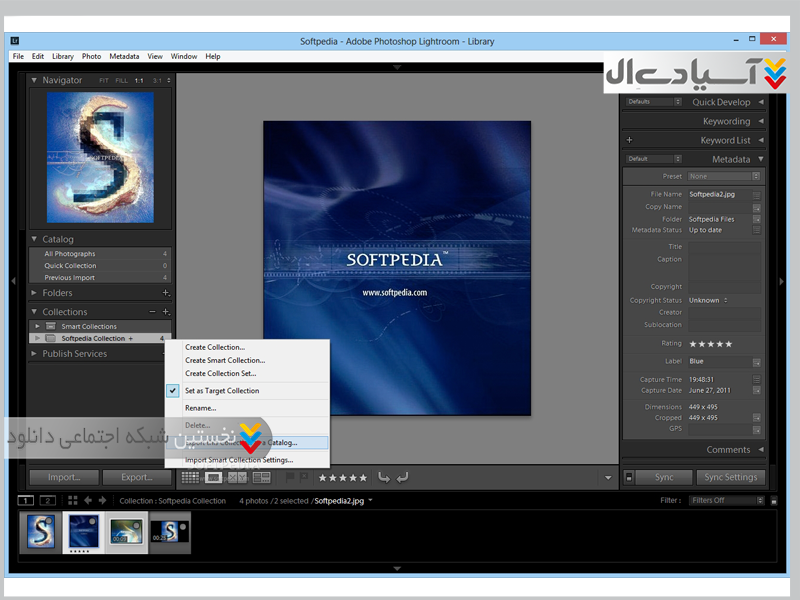
Task: Collapse the Navigator panel
Action: point(35,80)
